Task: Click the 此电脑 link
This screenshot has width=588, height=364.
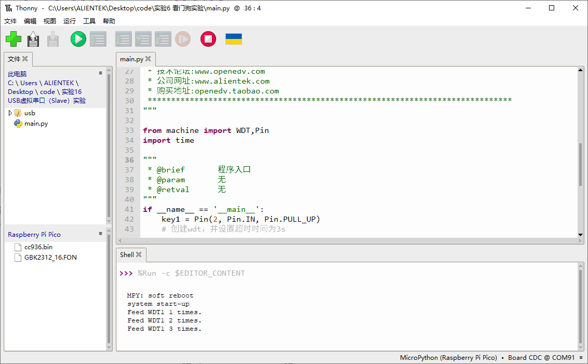Action: pyautogui.click(x=17, y=74)
